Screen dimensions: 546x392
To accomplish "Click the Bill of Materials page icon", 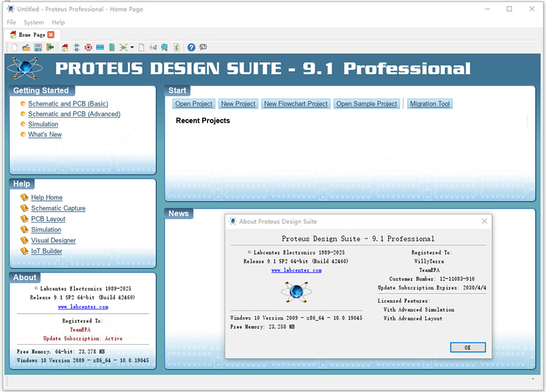I will 141,47.
